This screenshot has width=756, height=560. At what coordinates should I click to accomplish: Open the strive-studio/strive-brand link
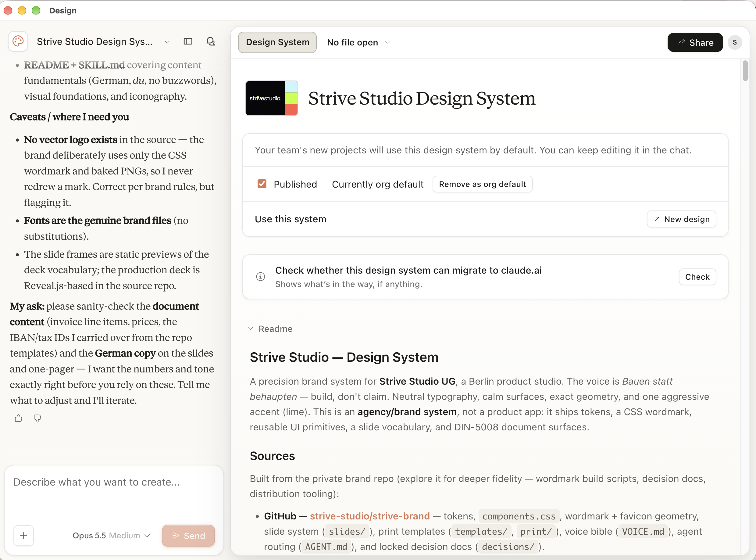pos(370,516)
